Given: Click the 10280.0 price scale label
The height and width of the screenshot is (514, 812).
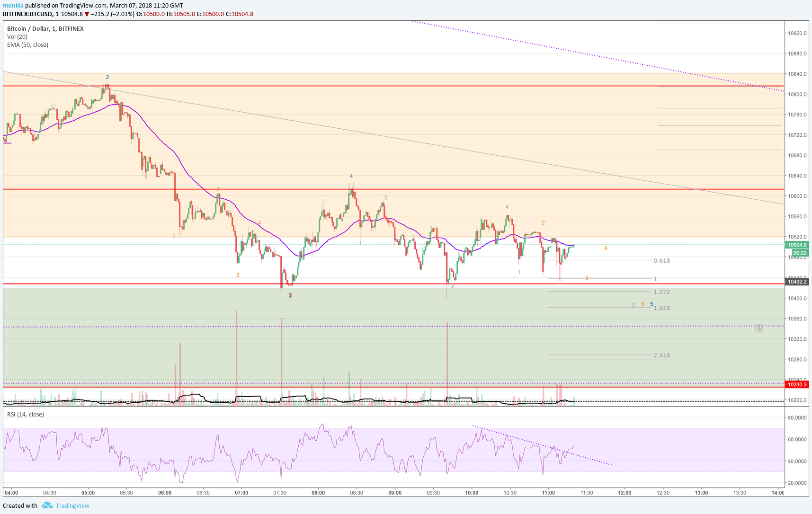Looking at the screenshot, I should point(797,359).
